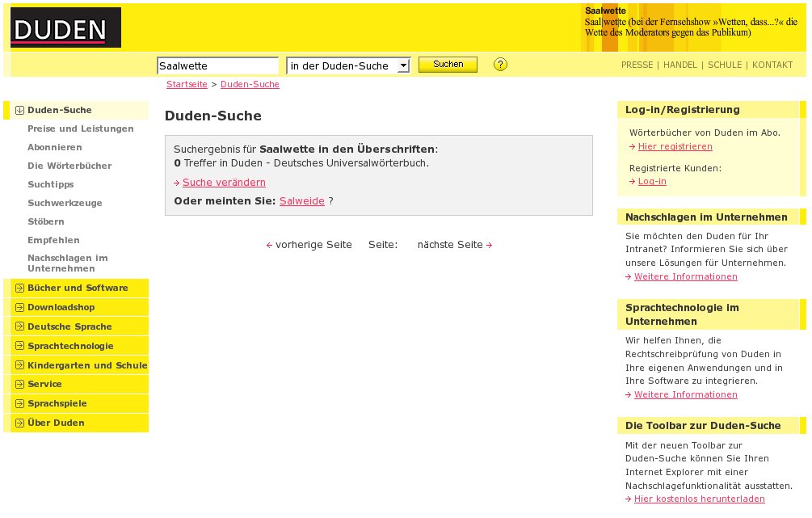
Task: Open the SCHULE link in top navigation
Action: click(725, 65)
